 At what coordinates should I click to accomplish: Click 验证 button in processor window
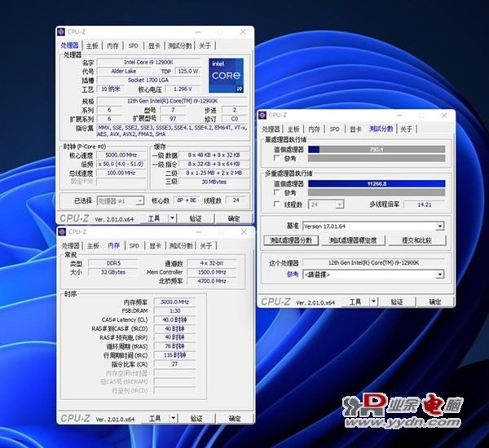tap(196, 218)
